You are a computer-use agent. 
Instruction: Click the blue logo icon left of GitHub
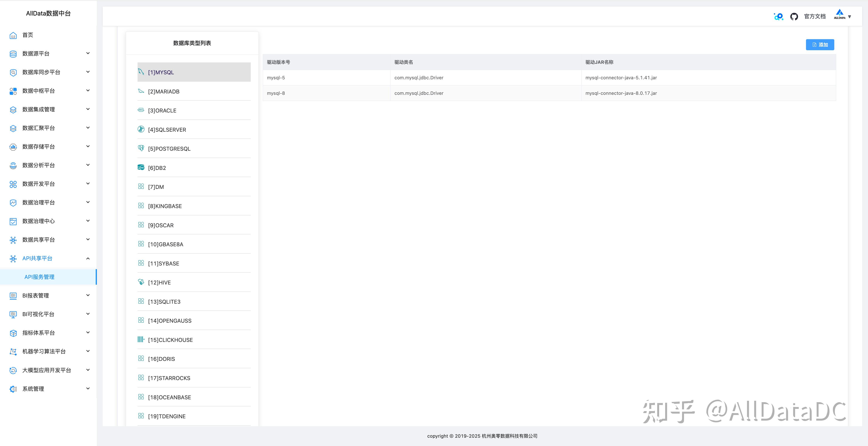(x=778, y=16)
